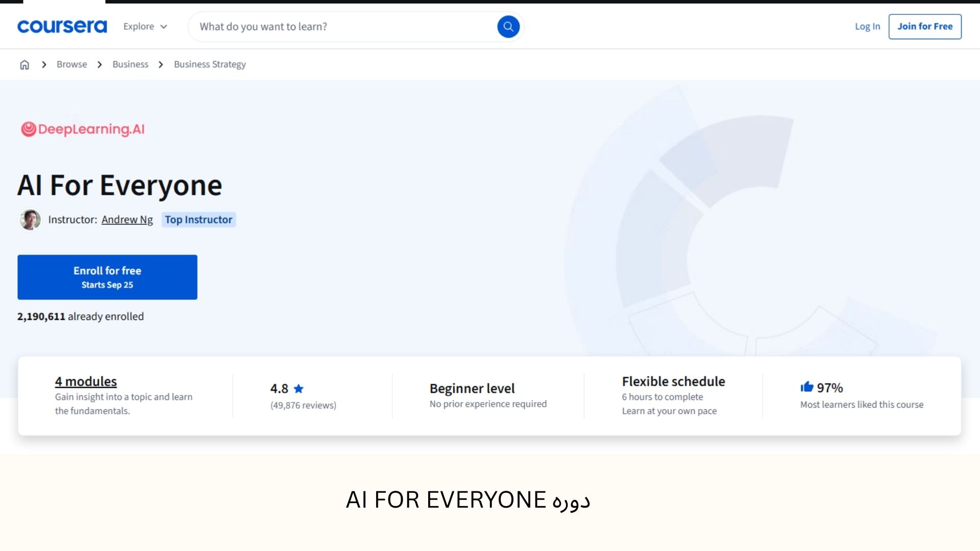Click the Top Instructor badge
The height and width of the screenshot is (551, 980).
[x=199, y=219]
